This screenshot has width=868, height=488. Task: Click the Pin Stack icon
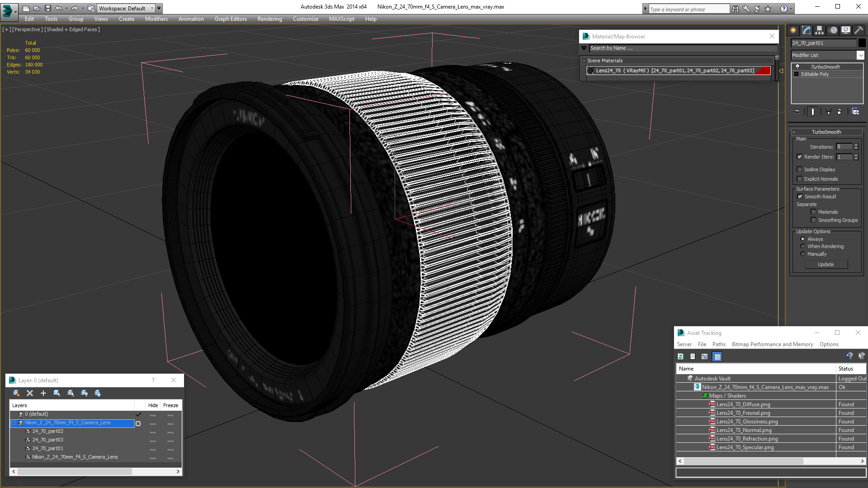(797, 111)
